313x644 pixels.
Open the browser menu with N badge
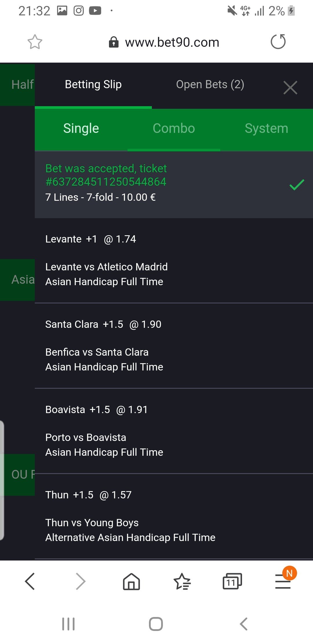coord(283,581)
